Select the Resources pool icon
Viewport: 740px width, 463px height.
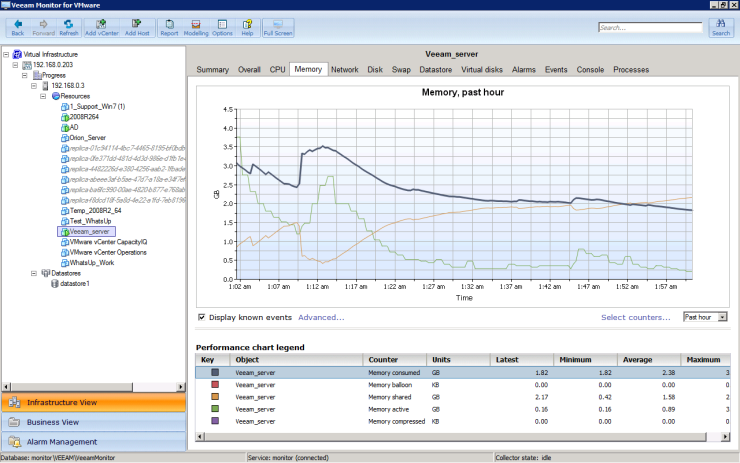[56, 96]
